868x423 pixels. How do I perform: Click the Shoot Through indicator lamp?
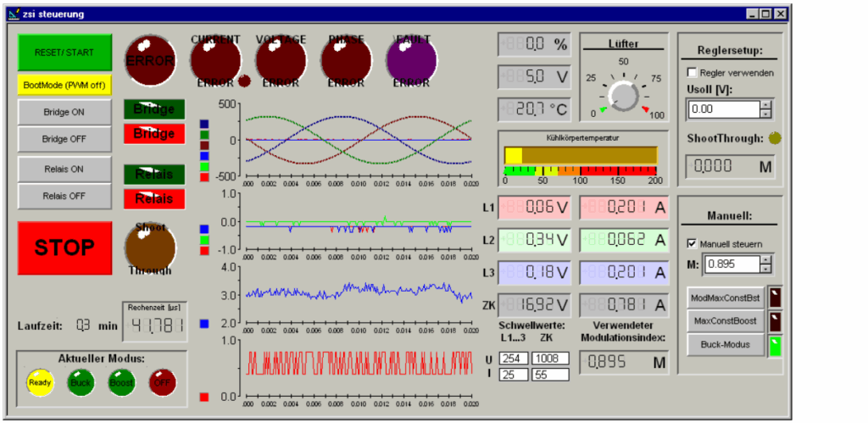click(x=150, y=248)
